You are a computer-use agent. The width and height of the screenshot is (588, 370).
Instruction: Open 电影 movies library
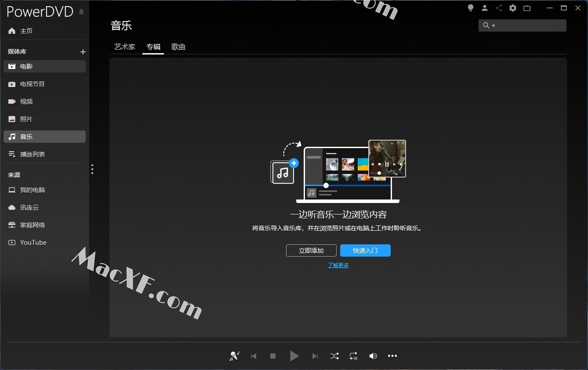point(44,66)
